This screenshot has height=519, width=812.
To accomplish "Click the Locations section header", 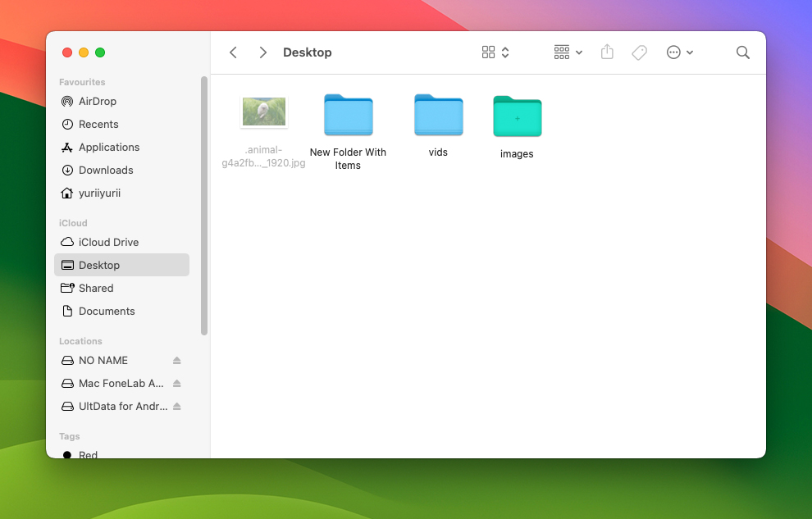I will coord(80,341).
